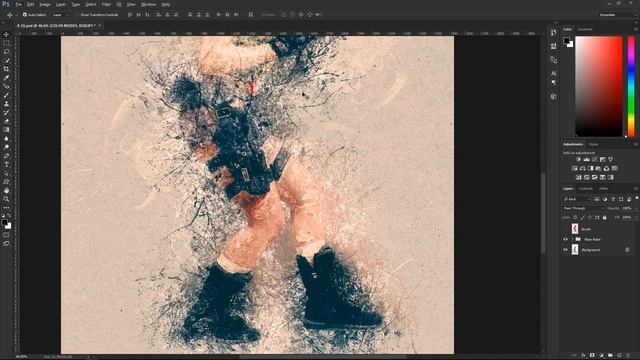This screenshot has height=360, width=640.
Task: Select the Magic Wand tool
Action: click(6, 60)
